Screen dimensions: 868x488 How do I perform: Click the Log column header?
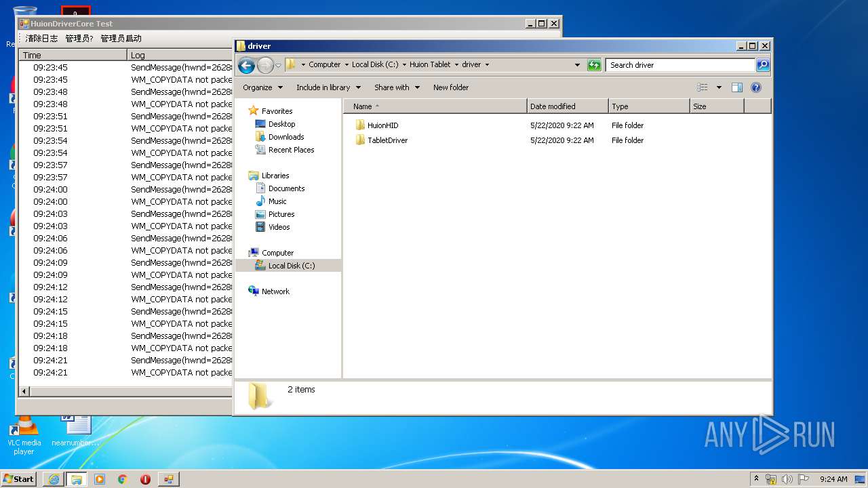point(180,55)
